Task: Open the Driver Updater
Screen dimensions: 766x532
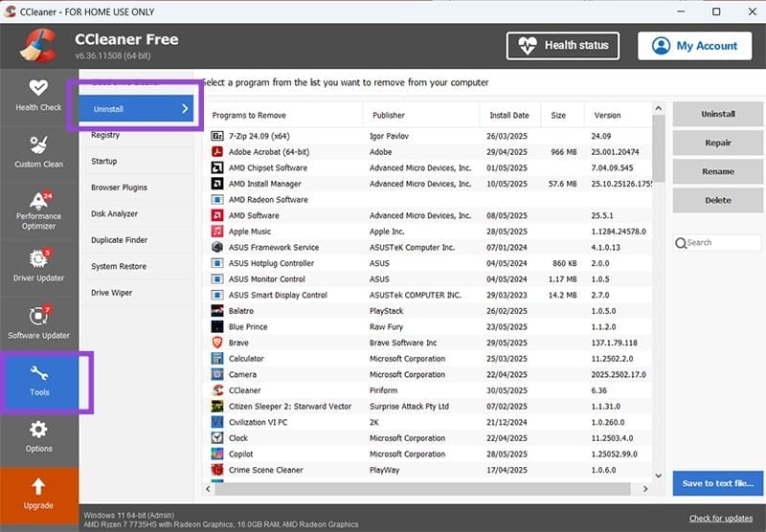Action: click(39, 265)
